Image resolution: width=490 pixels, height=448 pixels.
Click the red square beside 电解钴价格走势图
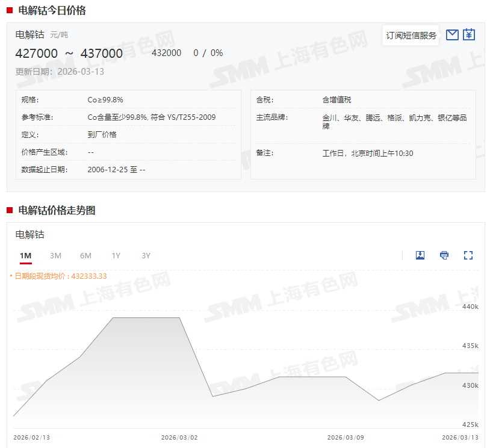point(10,210)
